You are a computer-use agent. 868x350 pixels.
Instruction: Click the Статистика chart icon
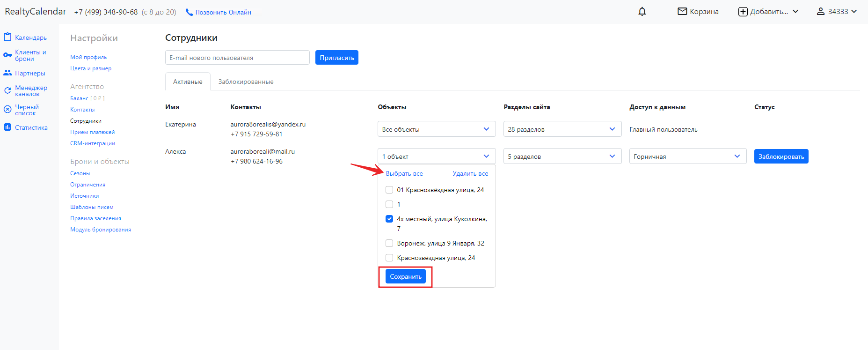click(7, 127)
